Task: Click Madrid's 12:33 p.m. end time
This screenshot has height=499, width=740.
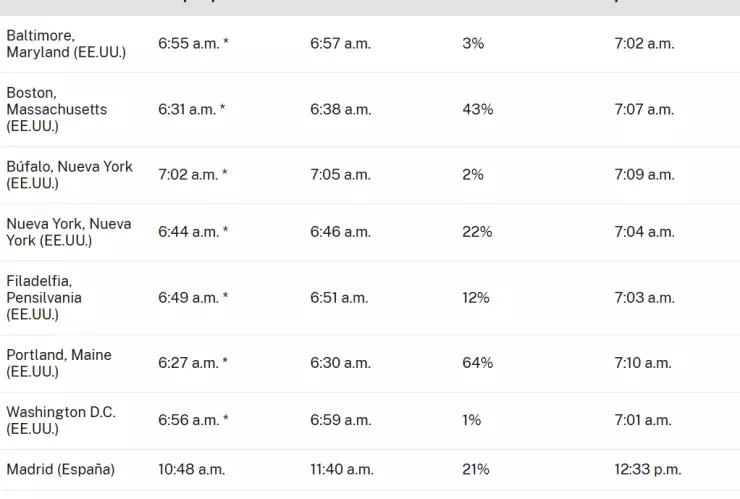Action: (x=648, y=469)
